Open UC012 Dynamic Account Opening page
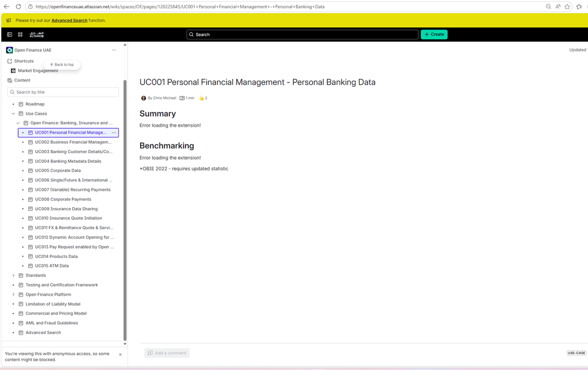 pos(74,237)
